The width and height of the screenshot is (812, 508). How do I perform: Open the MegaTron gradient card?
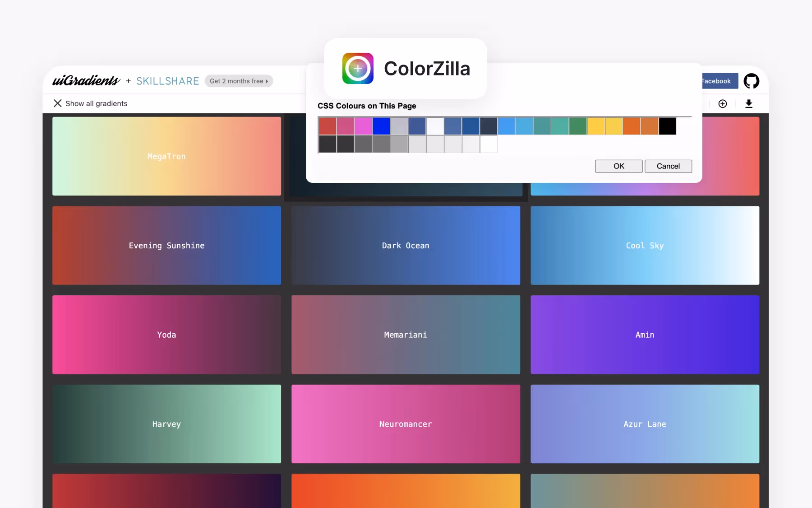166,156
